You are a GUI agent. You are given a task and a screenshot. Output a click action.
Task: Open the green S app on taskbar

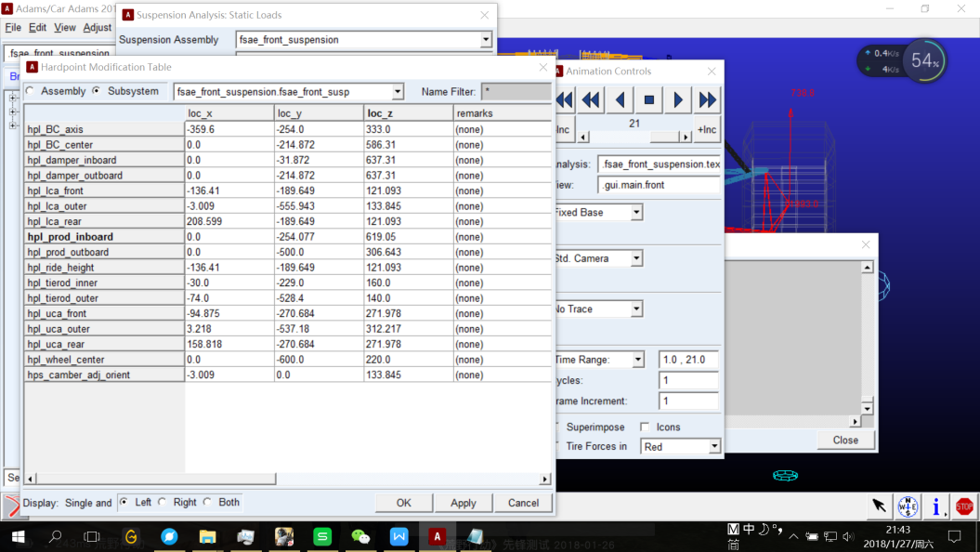322,536
